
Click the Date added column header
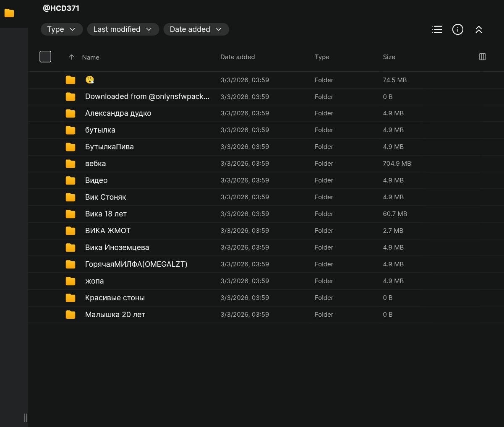(238, 57)
